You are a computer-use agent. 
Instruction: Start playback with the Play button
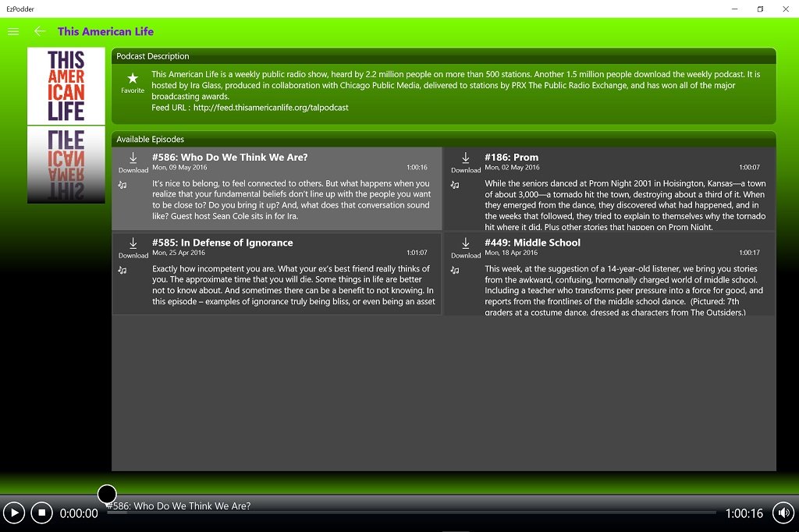(x=14, y=512)
